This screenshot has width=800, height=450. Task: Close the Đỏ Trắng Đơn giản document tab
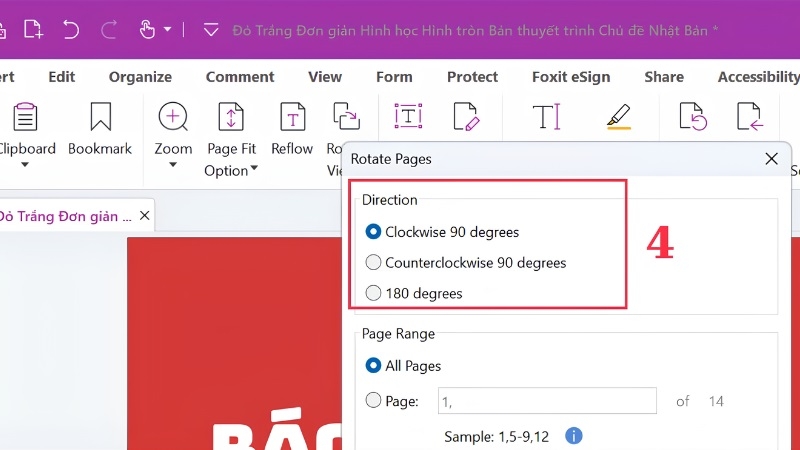coord(145,216)
